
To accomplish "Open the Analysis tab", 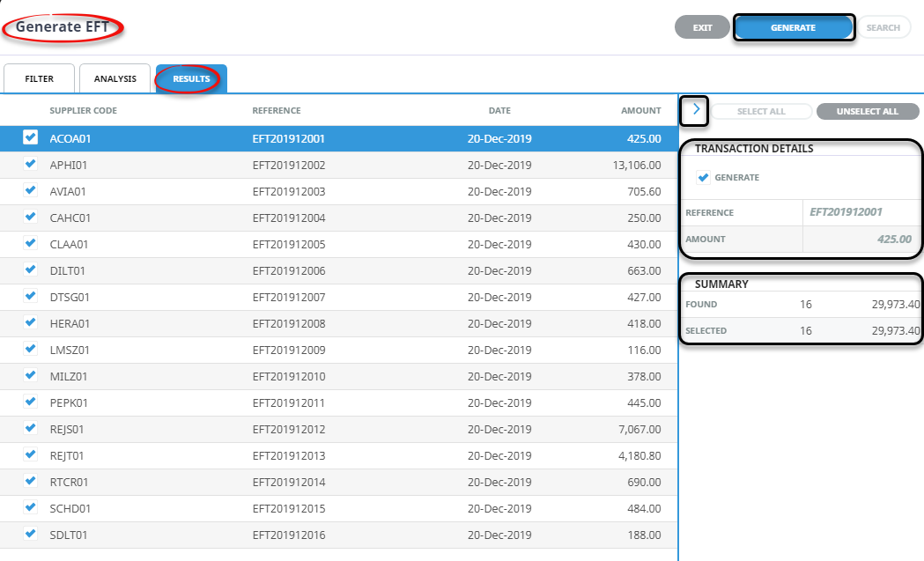I will [115, 79].
